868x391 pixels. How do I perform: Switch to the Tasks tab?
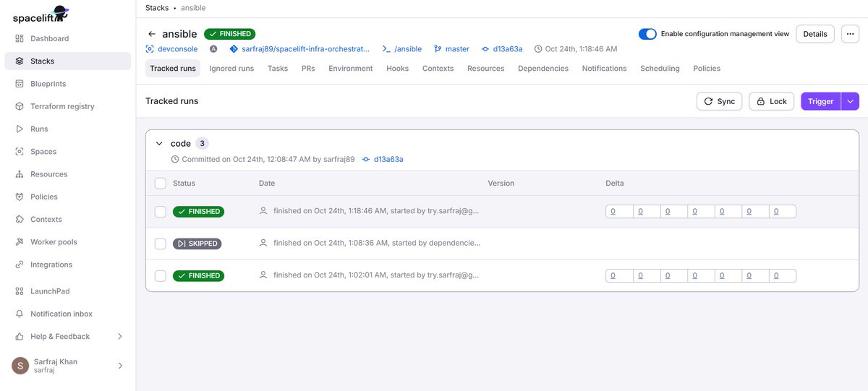coord(278,69)
